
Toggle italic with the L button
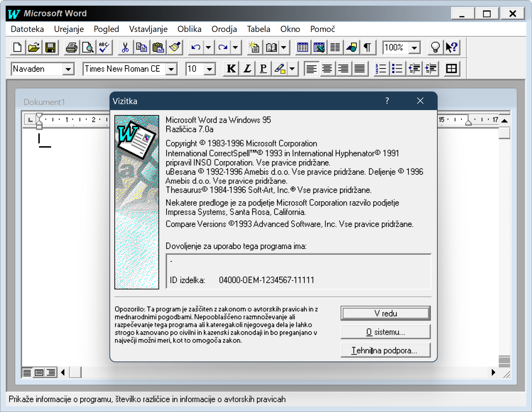247,69
